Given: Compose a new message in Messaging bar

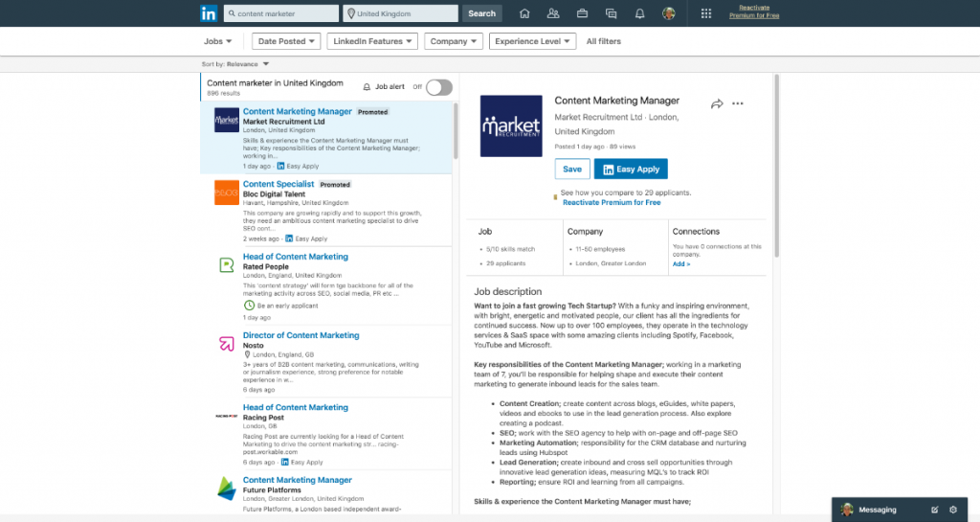Looking at the screenshot, I should pos(935,510).
